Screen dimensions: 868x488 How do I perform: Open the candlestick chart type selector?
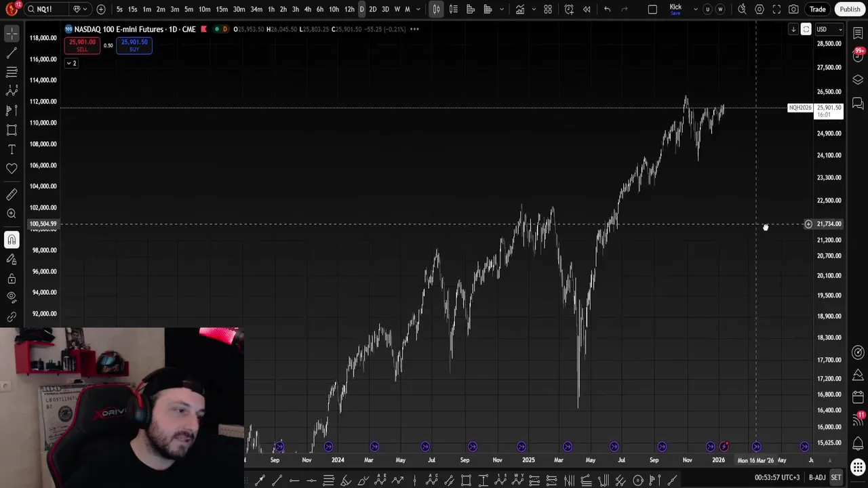436,9
